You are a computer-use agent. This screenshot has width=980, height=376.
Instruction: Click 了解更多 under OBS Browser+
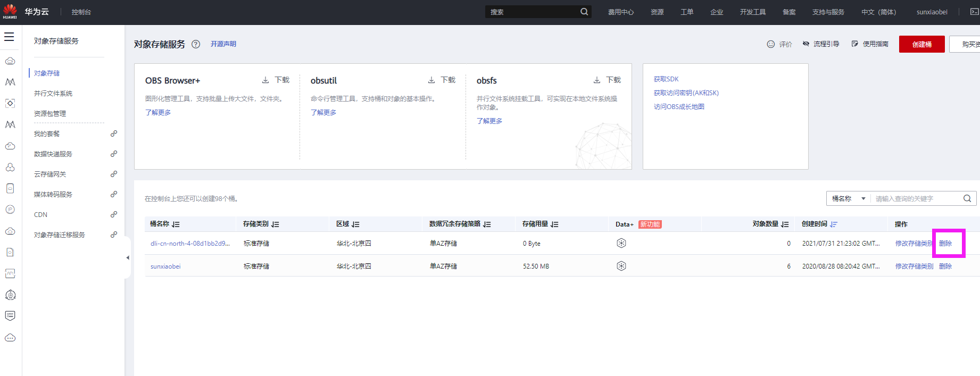click(158, 112)
